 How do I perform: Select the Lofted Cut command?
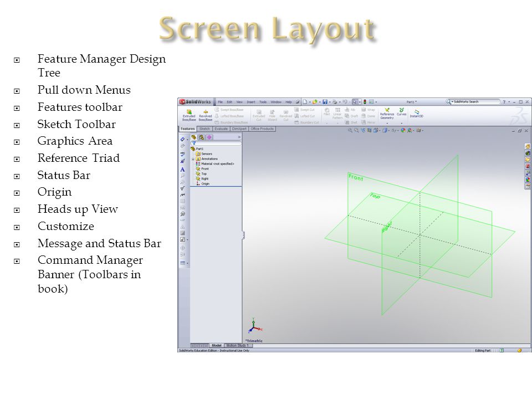pos(305,116)
